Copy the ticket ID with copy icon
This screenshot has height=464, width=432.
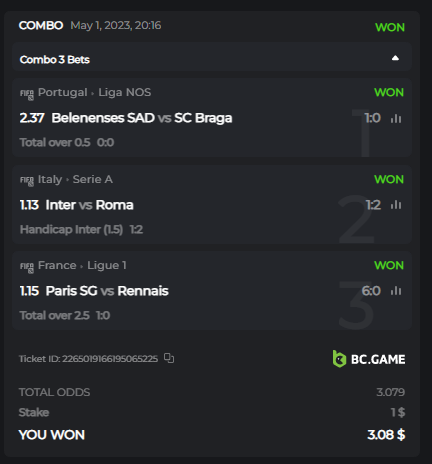click(169, 358)
